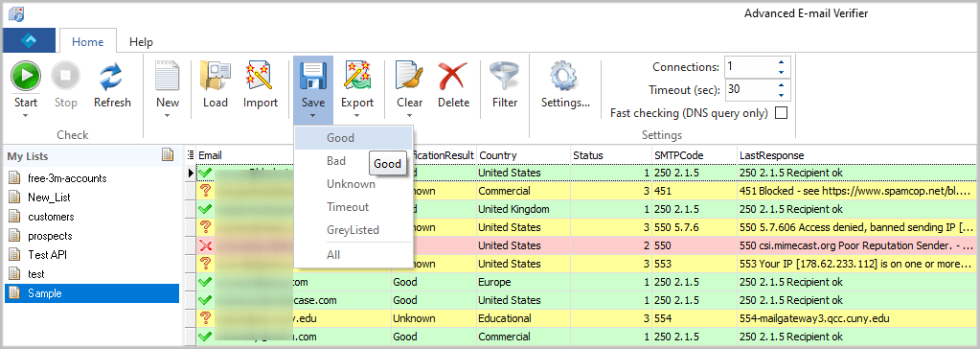
Task: Decrease the Connections spinner value
Action: point(782,72)
